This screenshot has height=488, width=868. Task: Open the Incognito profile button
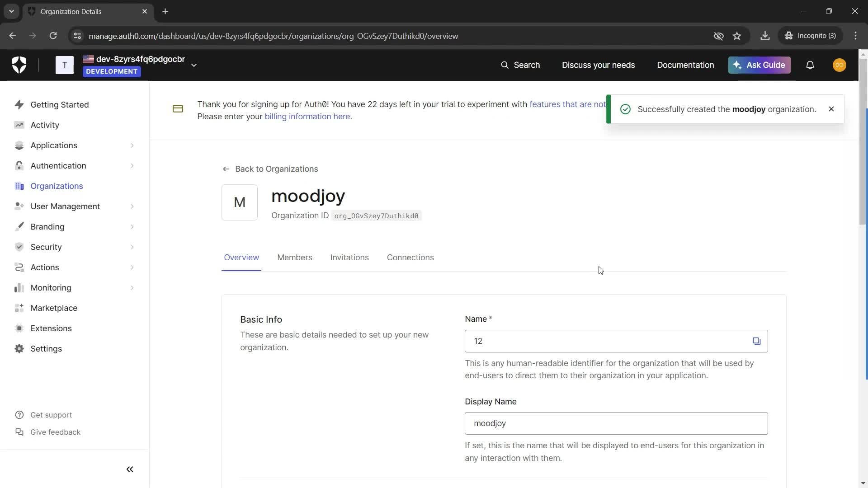811,36
